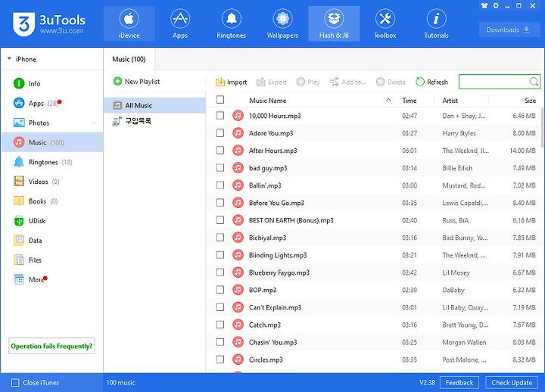Sort by the Artist column header

pos(450,101)
